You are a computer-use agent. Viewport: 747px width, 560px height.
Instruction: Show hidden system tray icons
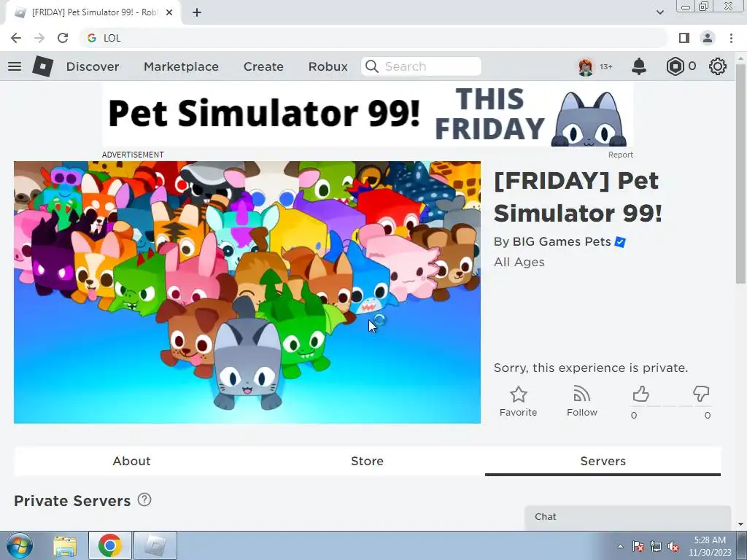[620, 547]
